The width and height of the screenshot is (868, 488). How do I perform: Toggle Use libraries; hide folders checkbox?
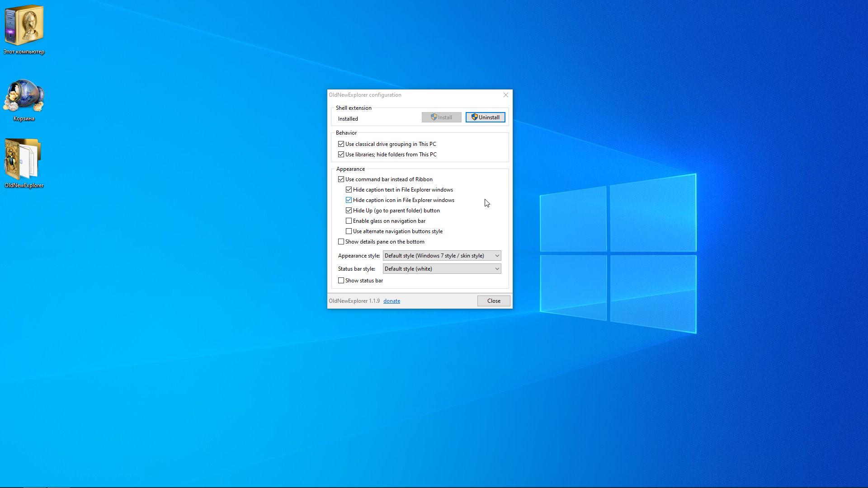341,155
